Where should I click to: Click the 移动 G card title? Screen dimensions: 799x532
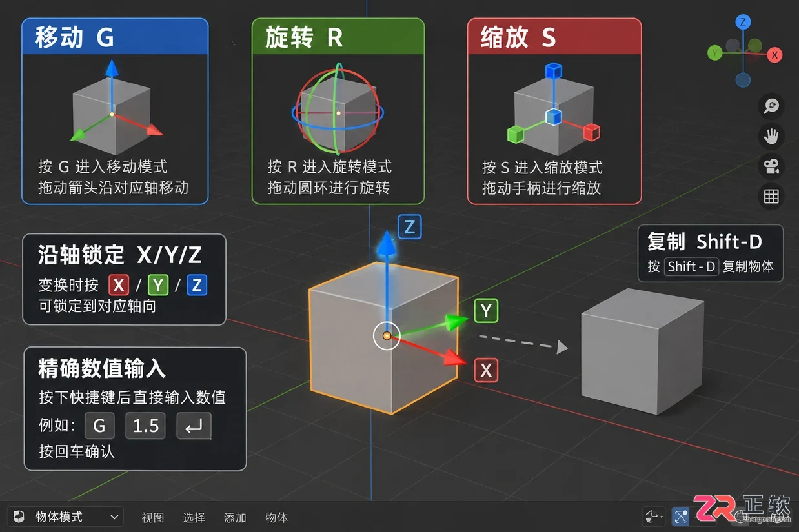click(x=75, y=37)
